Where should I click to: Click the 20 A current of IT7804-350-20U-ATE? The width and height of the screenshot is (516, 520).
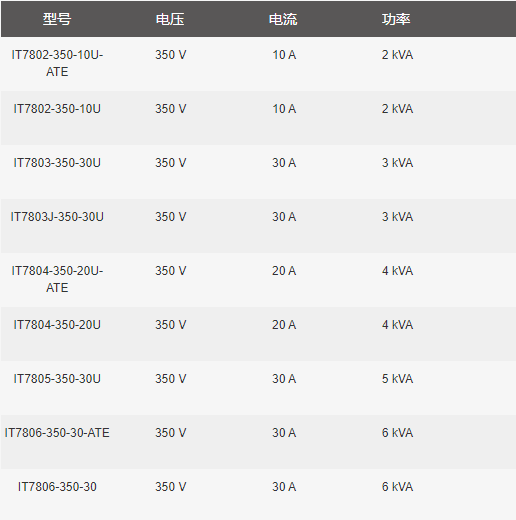click(x=284, y=271)
